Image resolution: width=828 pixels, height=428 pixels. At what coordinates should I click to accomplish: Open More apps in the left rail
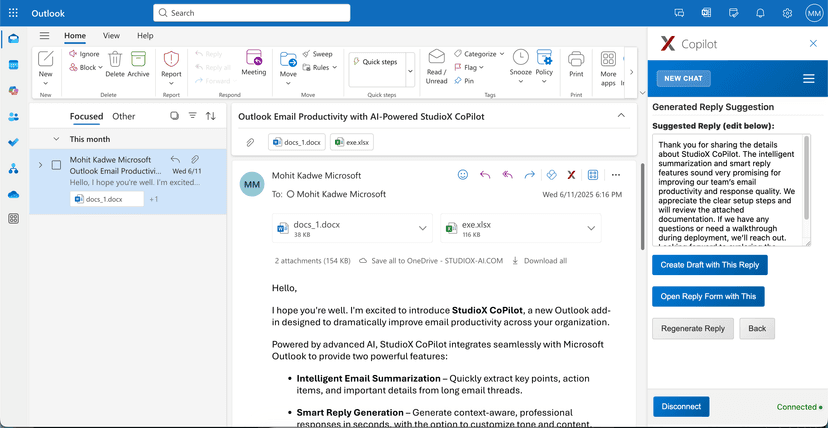click(x=14, y=218)
